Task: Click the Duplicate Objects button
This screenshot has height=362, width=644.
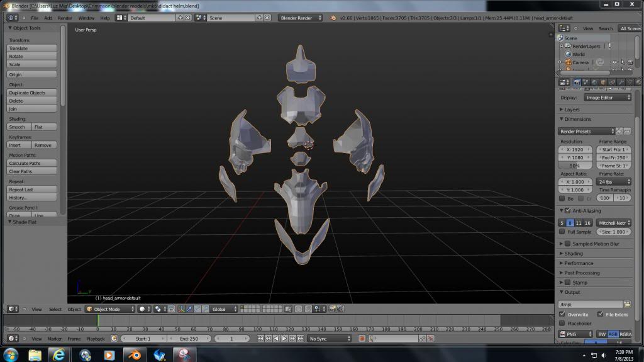Action: (31, 93)
